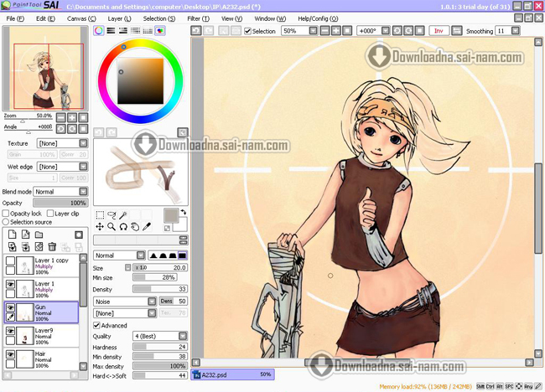Hide the Gun layer
The image size is (545, 392).
(x=10, y=307)
